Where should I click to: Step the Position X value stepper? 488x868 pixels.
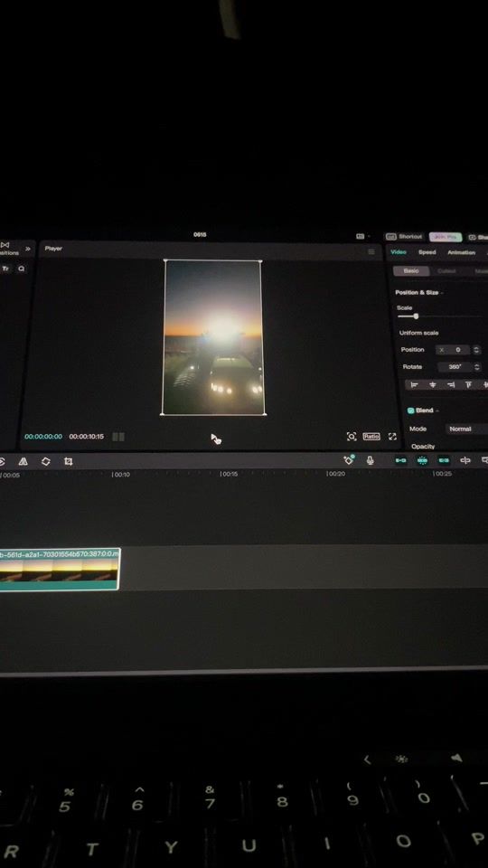(477, 351)
